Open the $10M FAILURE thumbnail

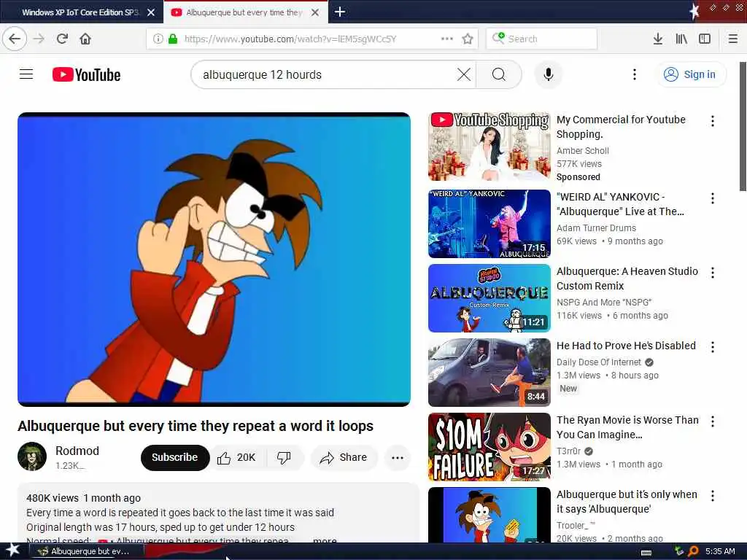489,447
